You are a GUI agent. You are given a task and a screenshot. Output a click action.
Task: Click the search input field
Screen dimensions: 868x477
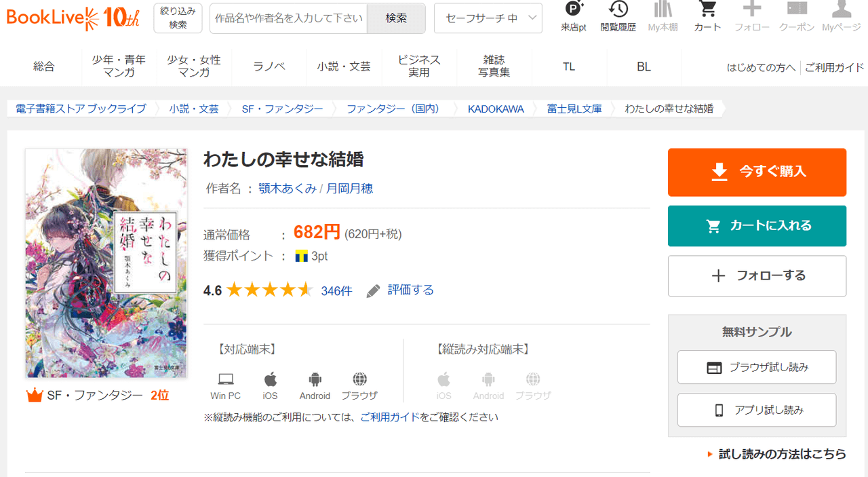point(288,18)
